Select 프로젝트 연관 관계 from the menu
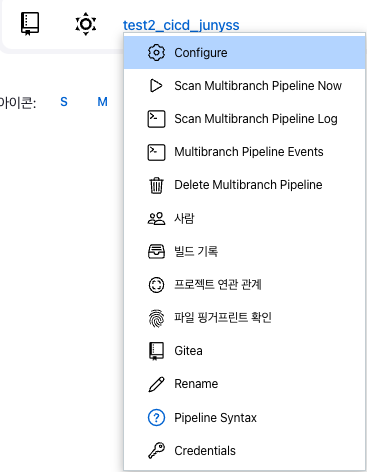367x472 pixels. point(244,285)
